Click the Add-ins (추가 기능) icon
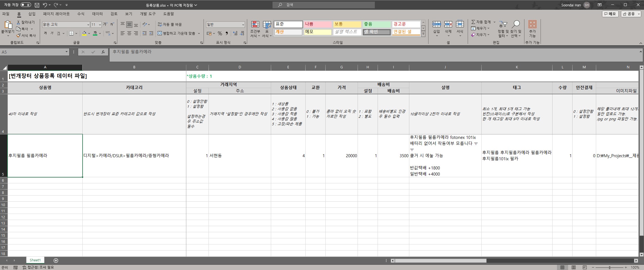644x270 pixels. point(532,29)
